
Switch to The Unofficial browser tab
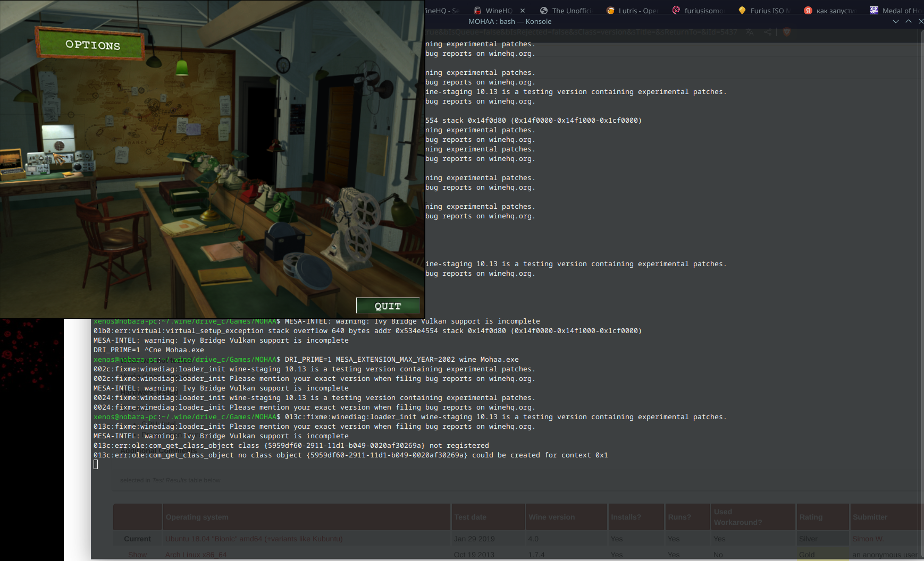pyautogui.click(x=567, y=11)
